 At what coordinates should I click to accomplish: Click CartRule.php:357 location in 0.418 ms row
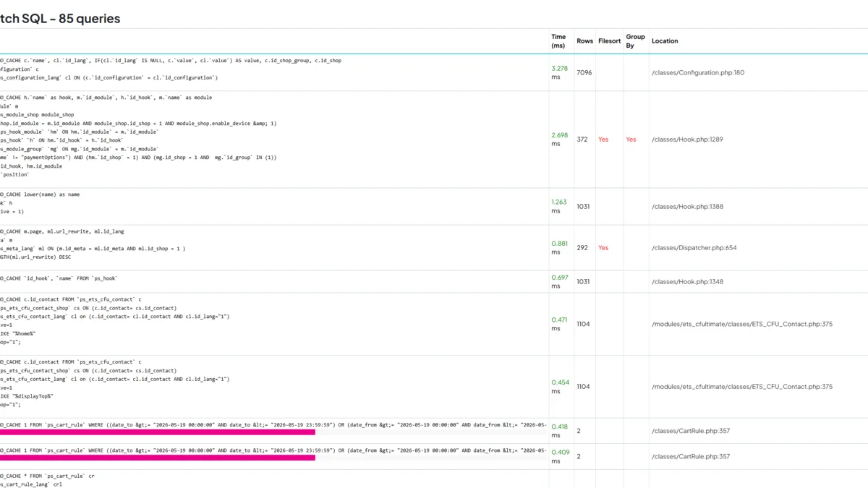coord(691,431)
